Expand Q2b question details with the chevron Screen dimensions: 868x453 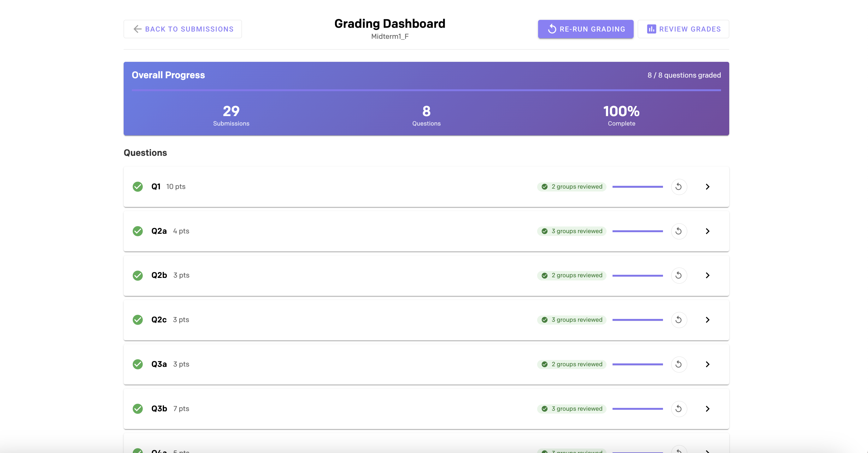click(x=707, y=275)
